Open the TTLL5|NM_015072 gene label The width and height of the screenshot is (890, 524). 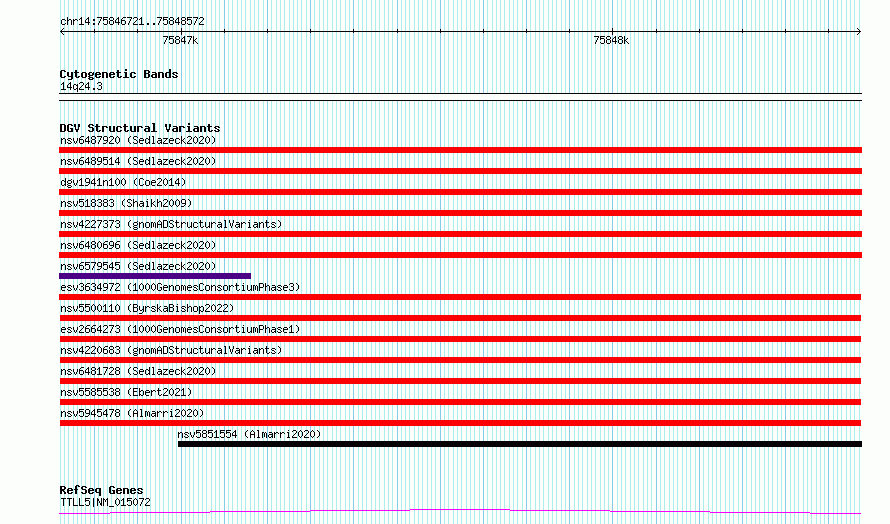tap(105, 502)
